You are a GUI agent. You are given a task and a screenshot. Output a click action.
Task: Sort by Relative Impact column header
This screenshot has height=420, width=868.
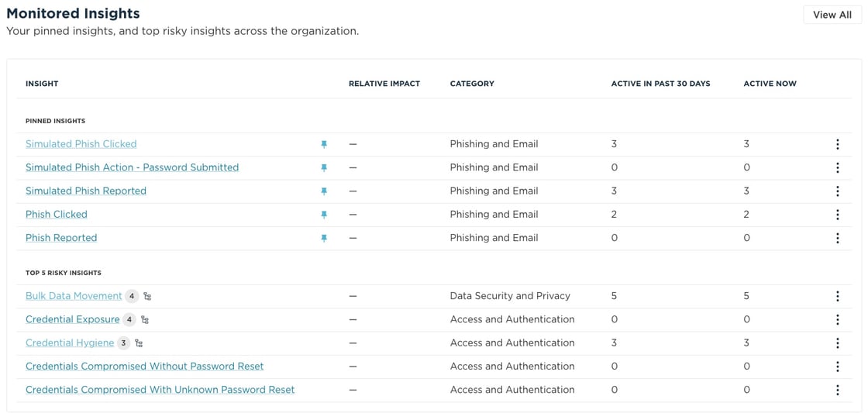click(384, 84)
